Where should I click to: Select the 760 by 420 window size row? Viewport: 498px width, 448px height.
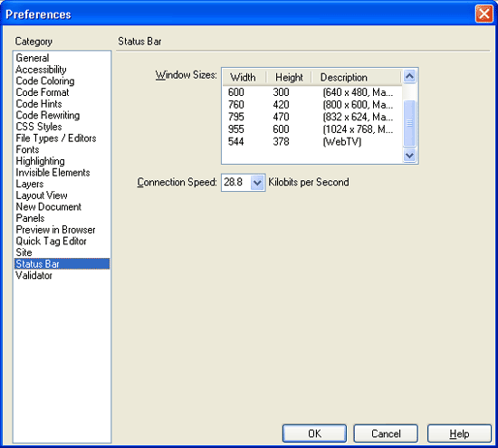point(312,104)
